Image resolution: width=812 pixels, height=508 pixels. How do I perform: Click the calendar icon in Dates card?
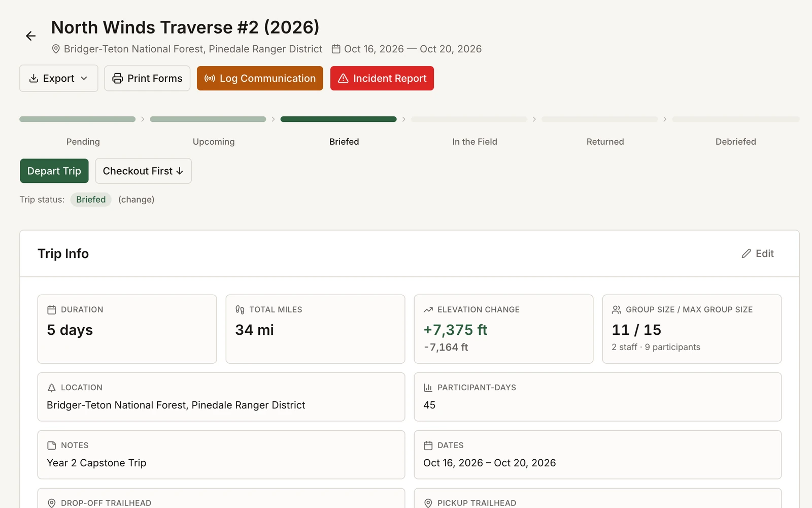pyautogui.click(x=428, y=446)
